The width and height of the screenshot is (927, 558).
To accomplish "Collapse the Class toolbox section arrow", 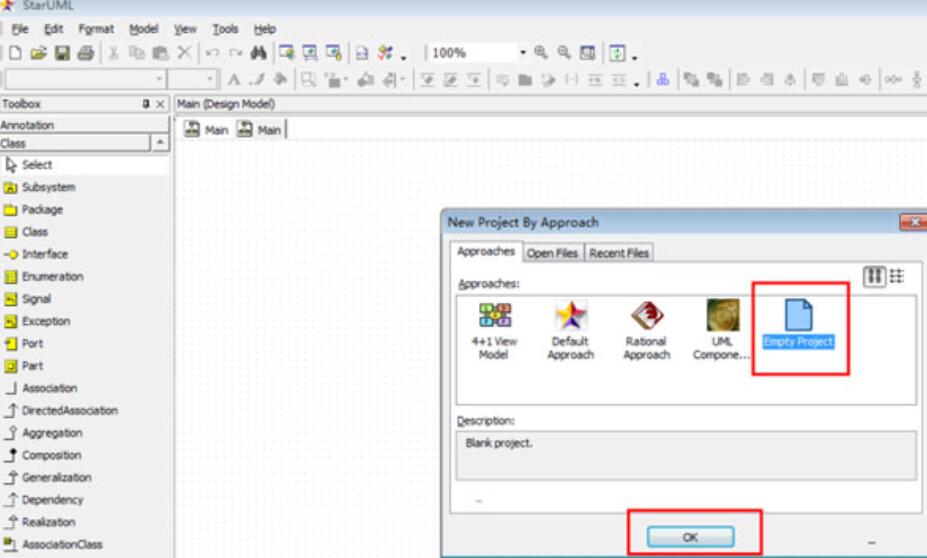I will point(160,143).
